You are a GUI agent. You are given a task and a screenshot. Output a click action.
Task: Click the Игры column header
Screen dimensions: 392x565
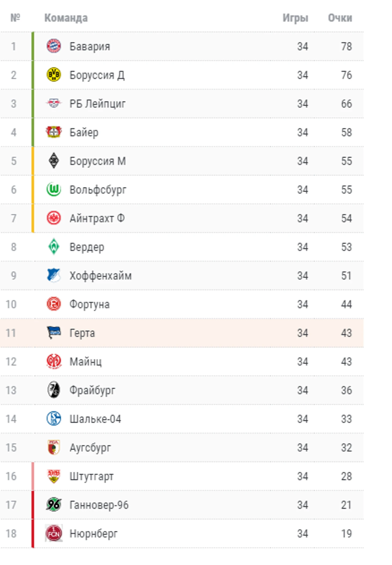tap(295, 18)
